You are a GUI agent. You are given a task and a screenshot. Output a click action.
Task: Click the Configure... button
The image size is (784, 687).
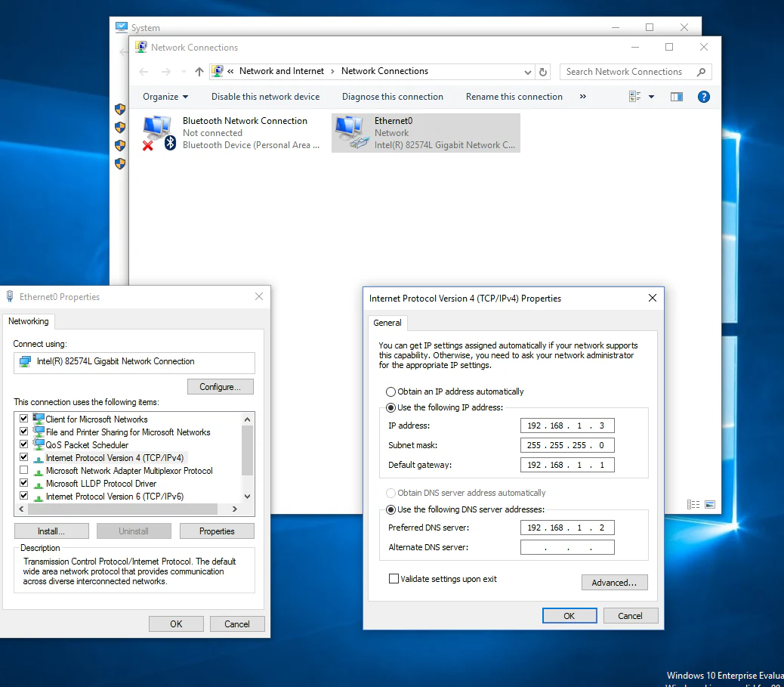tap(221, 387)
